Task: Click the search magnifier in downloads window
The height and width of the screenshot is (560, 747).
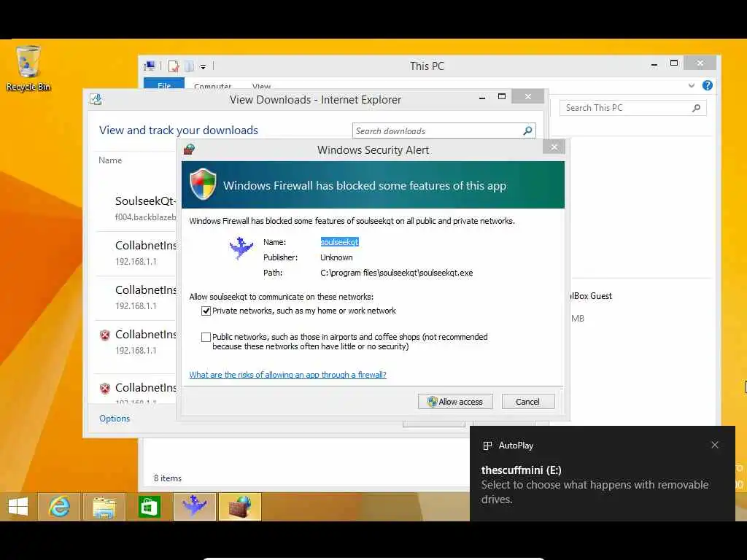Action: click(527, 131)
